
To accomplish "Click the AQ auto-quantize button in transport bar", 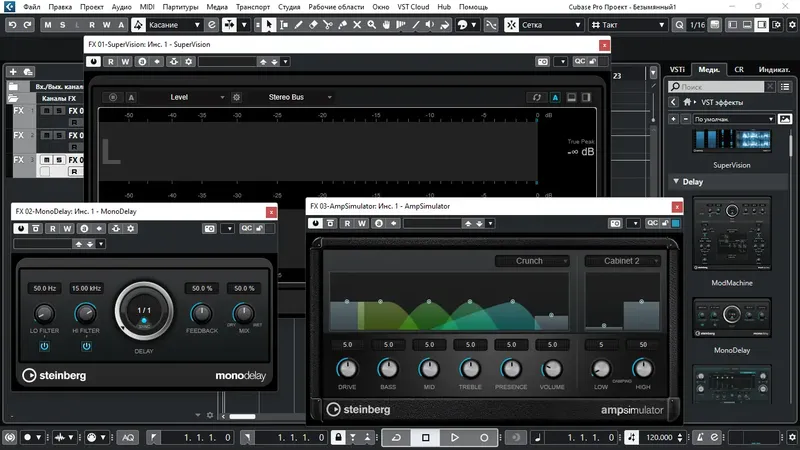I will 128,437.
